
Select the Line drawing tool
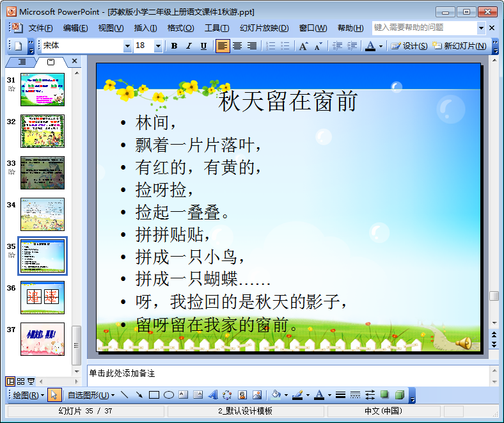[124, 395]
